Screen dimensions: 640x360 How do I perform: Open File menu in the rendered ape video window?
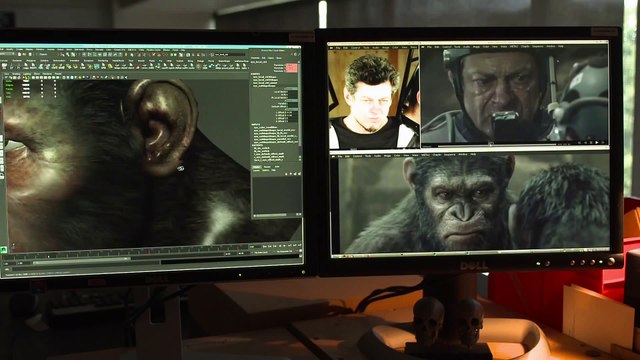pos(340,156)
